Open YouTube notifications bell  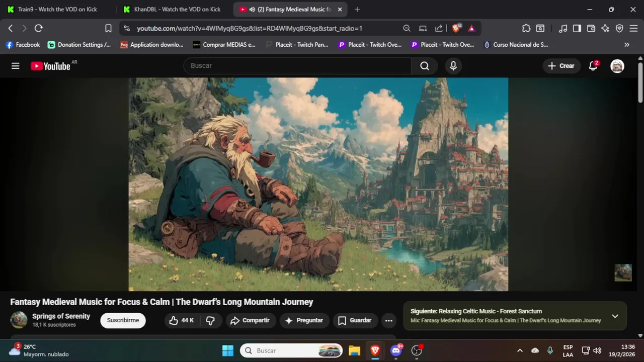coord(593,66)
